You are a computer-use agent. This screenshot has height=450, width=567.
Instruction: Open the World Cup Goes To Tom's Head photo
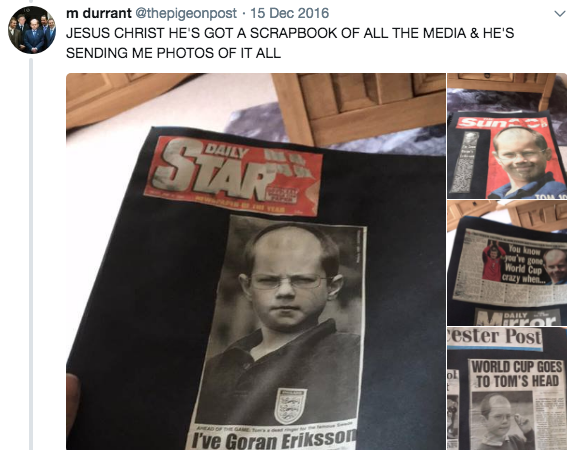coord(507,389)
